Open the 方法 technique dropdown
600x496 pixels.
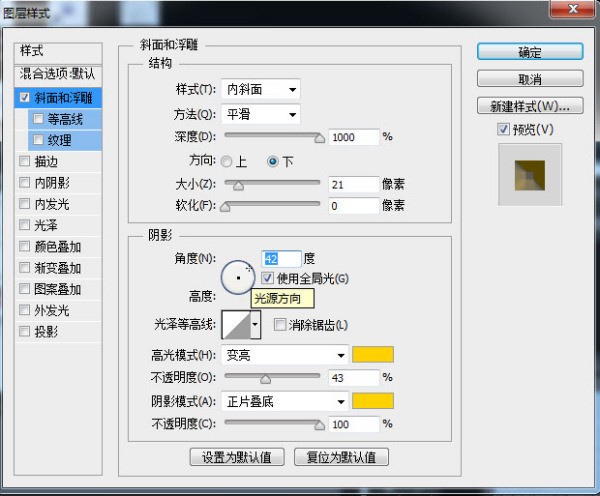tap(260, 113)
